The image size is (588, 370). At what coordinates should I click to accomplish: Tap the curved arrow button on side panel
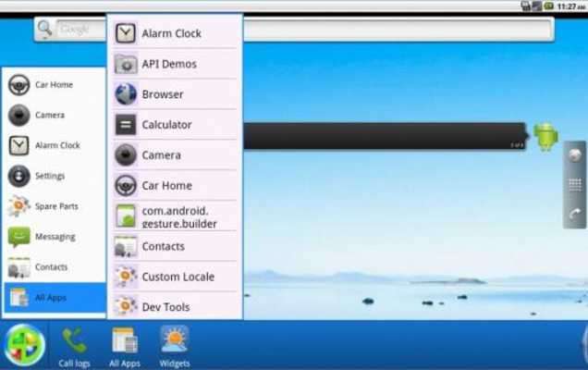(x=575, y=214)
